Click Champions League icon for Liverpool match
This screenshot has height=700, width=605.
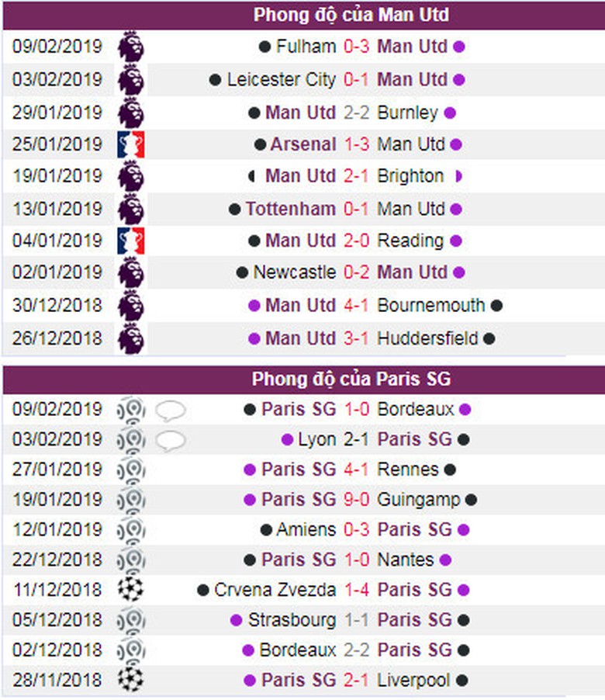click(x=131, y=681)
